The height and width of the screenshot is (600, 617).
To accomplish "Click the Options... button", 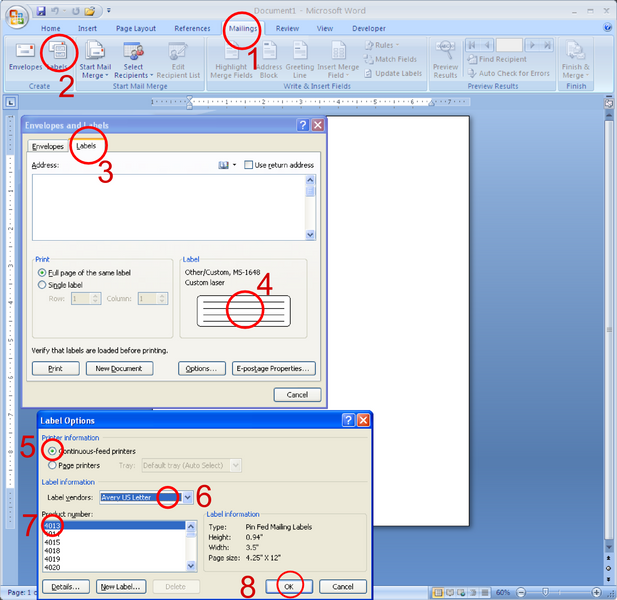I will (201, 369).
